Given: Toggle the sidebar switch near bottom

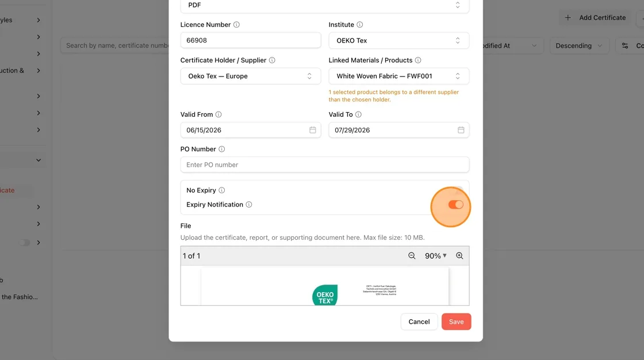Looking at the screenshot, I should click(x=25, y=243).
